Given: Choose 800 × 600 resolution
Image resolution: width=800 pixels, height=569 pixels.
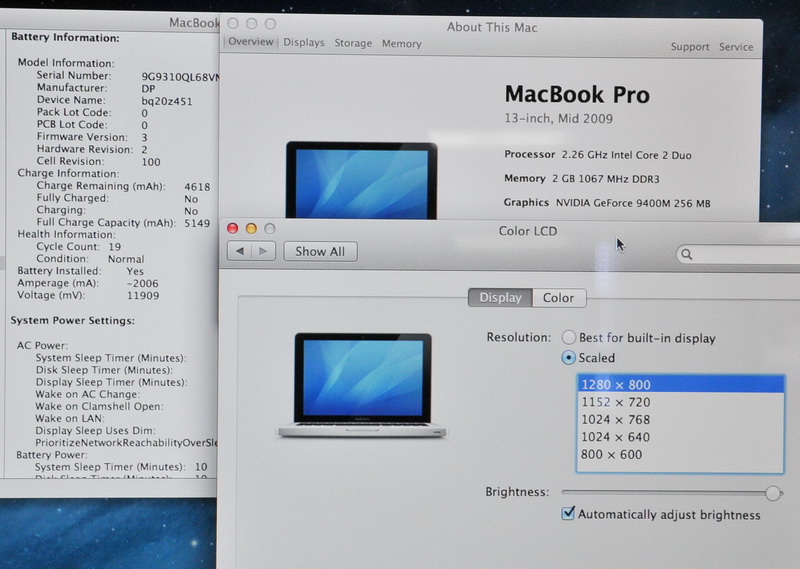Looking at the screenshot, I should 680,454.
